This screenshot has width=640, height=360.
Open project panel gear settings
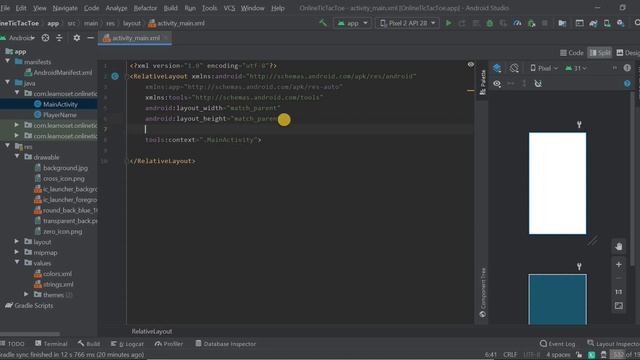76,38
